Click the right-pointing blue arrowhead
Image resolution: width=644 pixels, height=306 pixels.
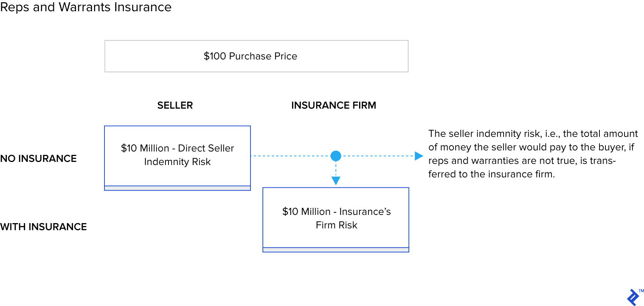pyautogui.click(x=419, y=156)
